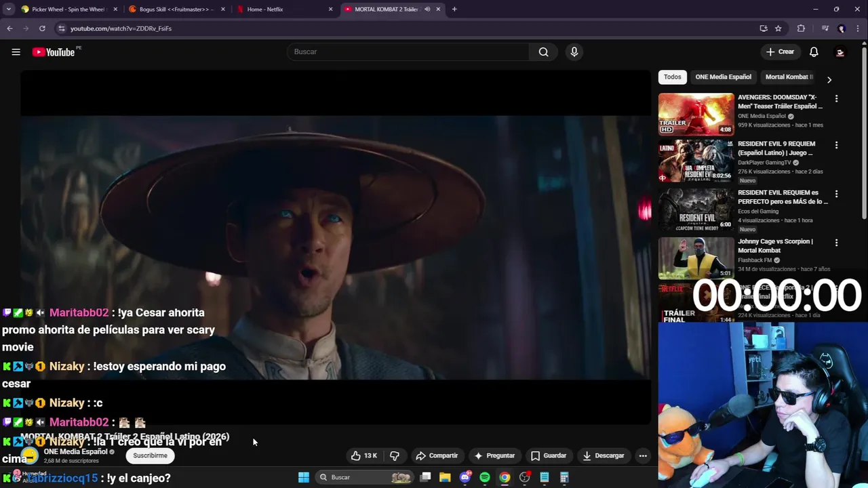This screenshot has height=488, width=868.
Task: Switch to Bogus Skill Fruitmaster tab
Action: coord(176,9)
